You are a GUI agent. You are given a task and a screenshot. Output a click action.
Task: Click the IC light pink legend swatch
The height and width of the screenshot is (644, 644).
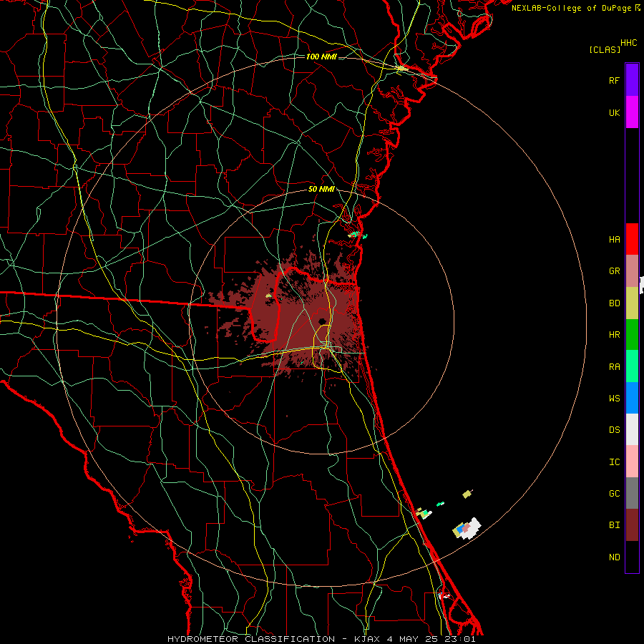click(x=632, y=462)
